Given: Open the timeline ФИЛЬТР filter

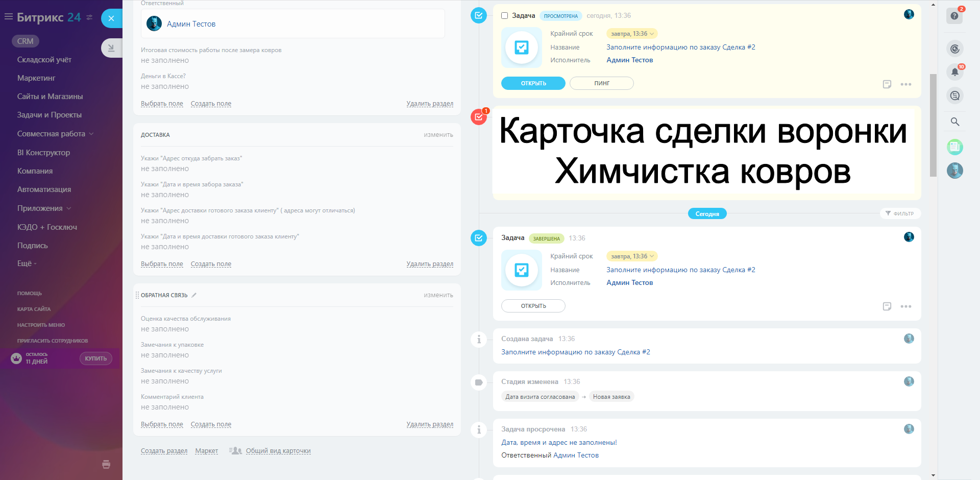Looking at the screenshot, I should [x=900, y=213].
